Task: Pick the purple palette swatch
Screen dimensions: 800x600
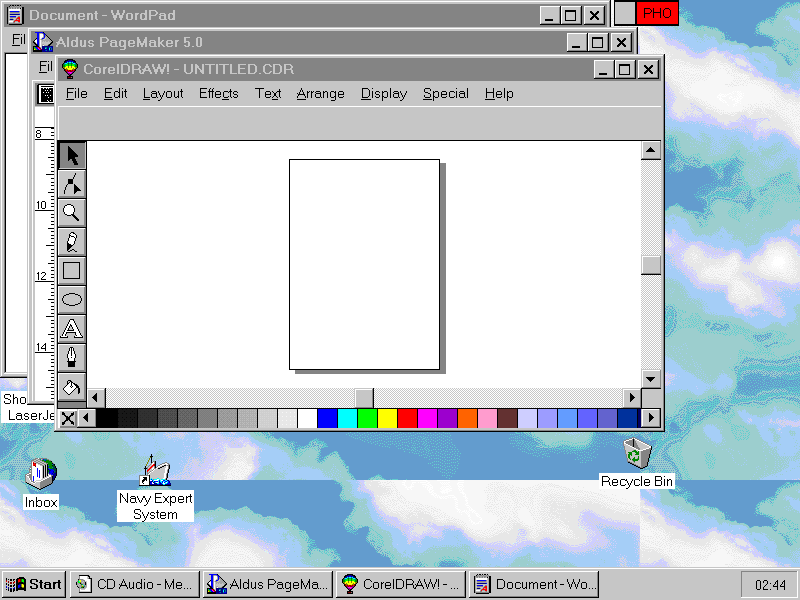Action: [447, 419]
